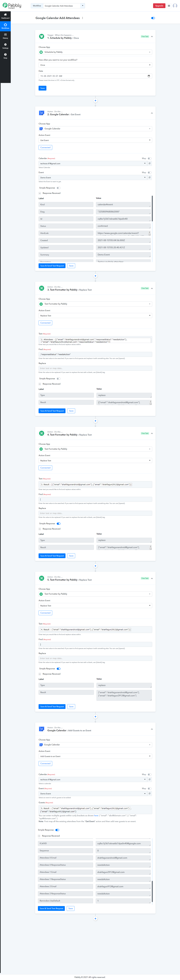Toggle Simple Response in Get Event step
The image size is (180, 980).
(x=58, y=188)
